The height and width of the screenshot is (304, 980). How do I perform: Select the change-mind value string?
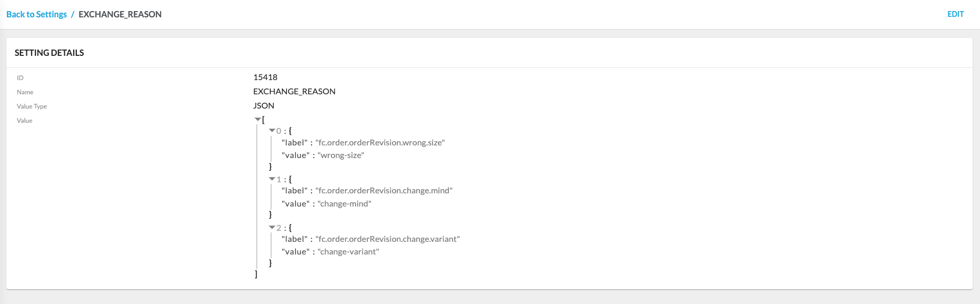point(344,203)
